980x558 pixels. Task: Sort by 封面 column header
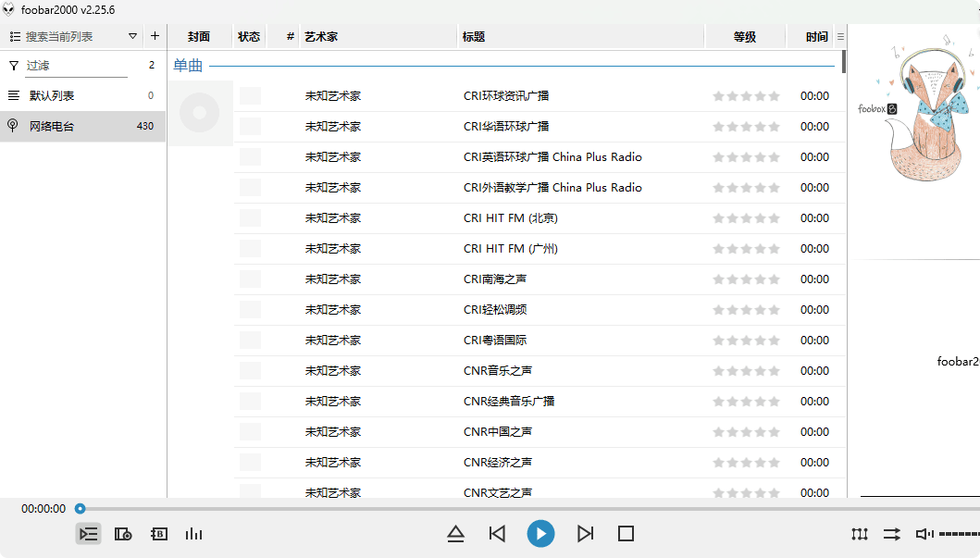point(199,37)
